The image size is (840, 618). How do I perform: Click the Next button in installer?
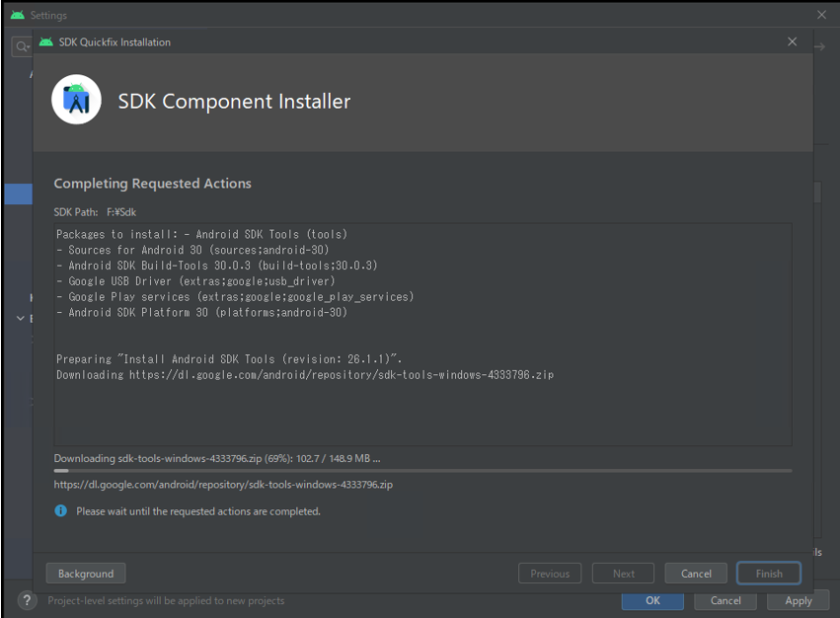623,573
